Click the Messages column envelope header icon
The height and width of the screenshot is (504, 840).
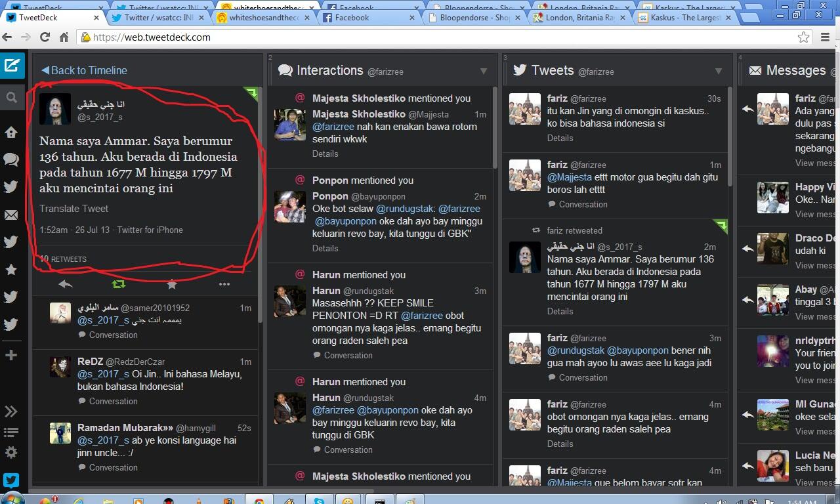[755, 70]
